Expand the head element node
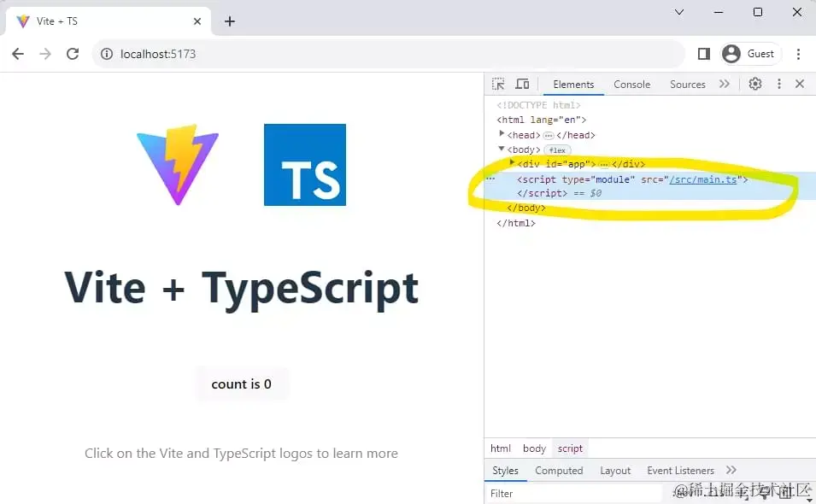 502,133
